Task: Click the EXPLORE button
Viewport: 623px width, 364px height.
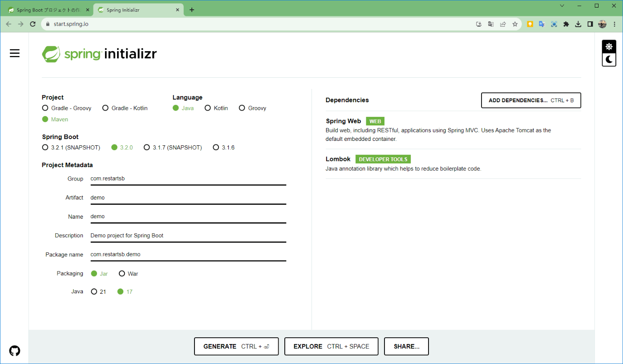Action: (x=332, y=346)
